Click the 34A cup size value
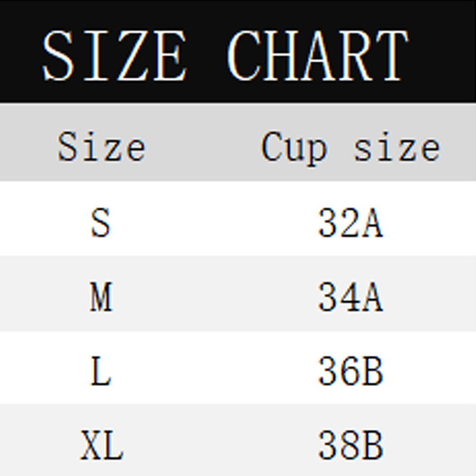The width and height of the screenshot is (476, 476). (350, 297)
